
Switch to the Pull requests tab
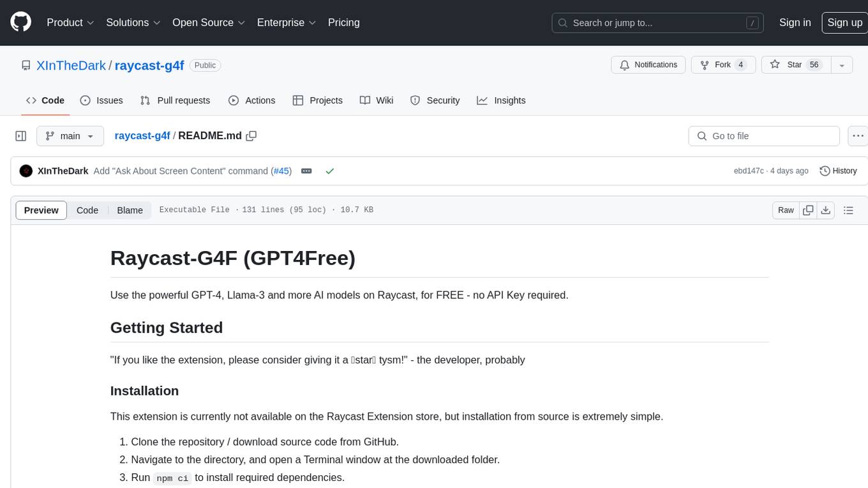click(175, 100)
